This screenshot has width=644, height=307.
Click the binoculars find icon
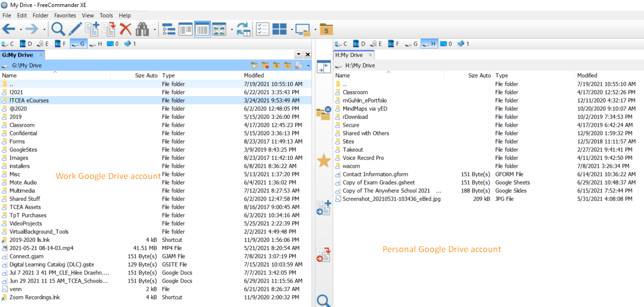coord(142,29)
